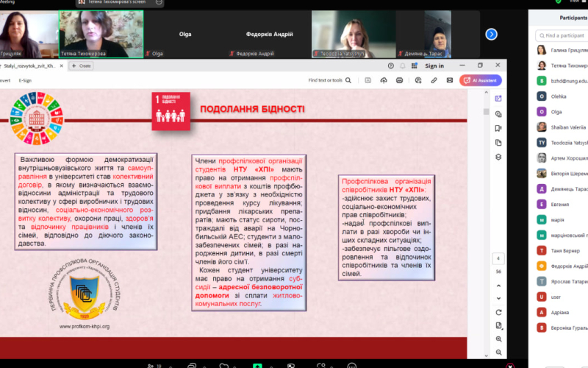Click Find text or tools field
The image size is (588, 368).
tap(325, 80)
